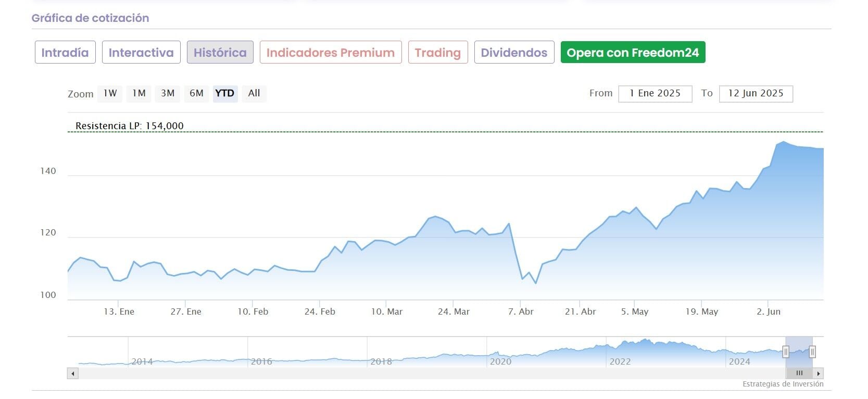The height and width of the screenshot is (399, 868).
Task: Open Indicadores Premium tab
Action: 331,53
